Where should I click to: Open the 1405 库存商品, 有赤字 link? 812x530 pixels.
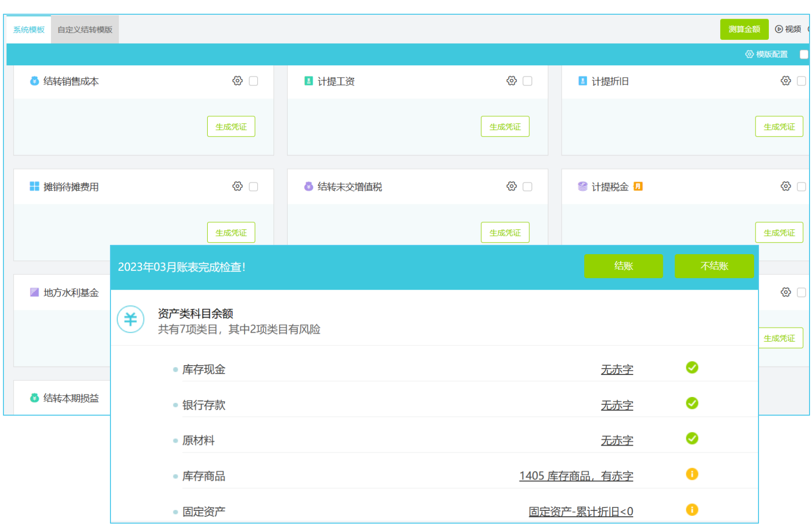pos(576,476)
